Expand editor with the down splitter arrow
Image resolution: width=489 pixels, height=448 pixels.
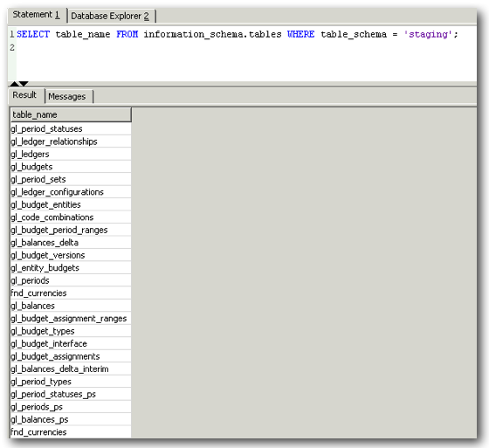coord(24,84)
